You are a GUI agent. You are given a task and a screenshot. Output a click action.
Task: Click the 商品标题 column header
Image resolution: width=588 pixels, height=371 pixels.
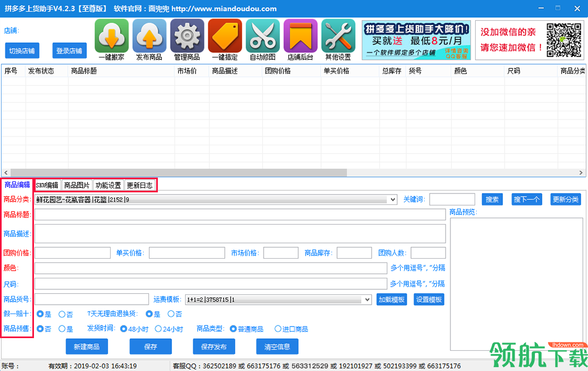(122, 71)
